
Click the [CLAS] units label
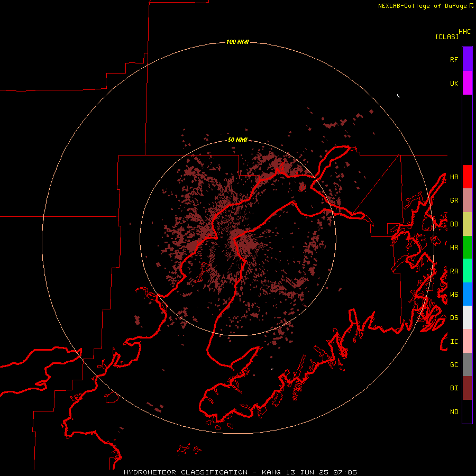pos(447,36)
